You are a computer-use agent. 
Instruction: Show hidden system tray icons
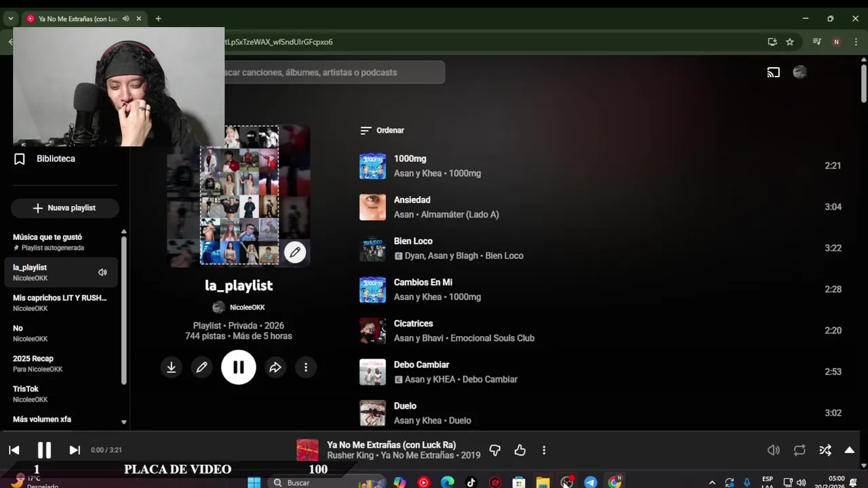click(711, 483)
